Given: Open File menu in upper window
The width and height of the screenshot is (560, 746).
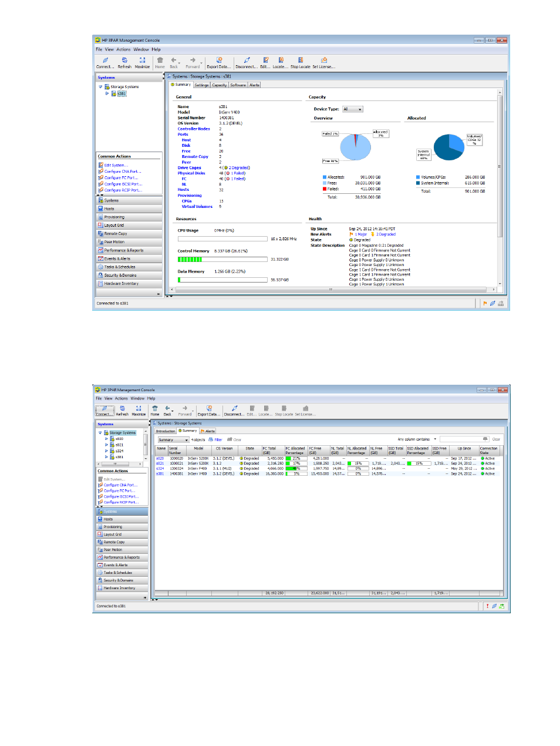Looking at the screenshot, I should [x=99, y=49].
